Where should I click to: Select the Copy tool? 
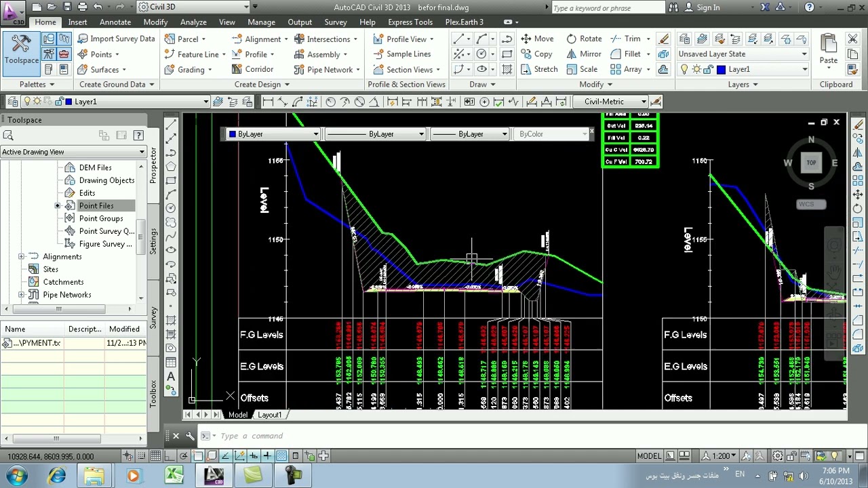pyautogui.click(x=536, y=54)
